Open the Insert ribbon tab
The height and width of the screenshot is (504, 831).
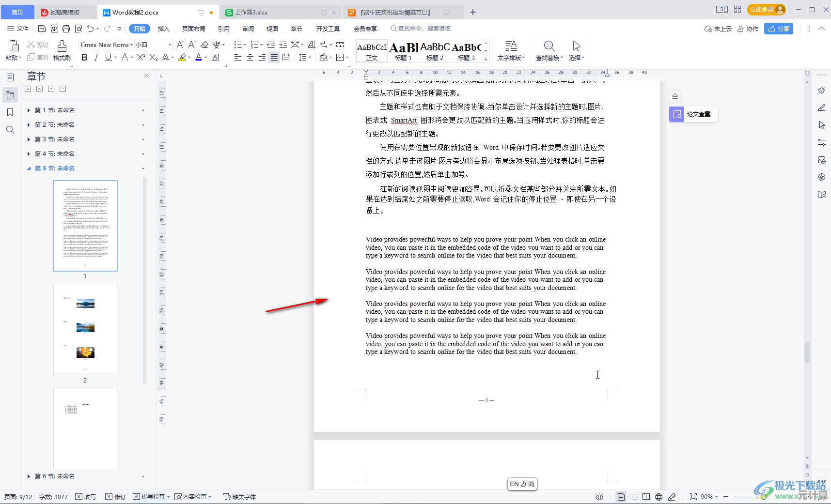pos(163,29)
